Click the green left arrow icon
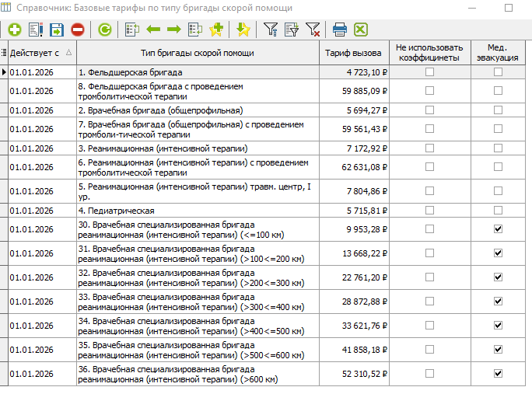This screenshot has height=394, width=532. [153, 30]
